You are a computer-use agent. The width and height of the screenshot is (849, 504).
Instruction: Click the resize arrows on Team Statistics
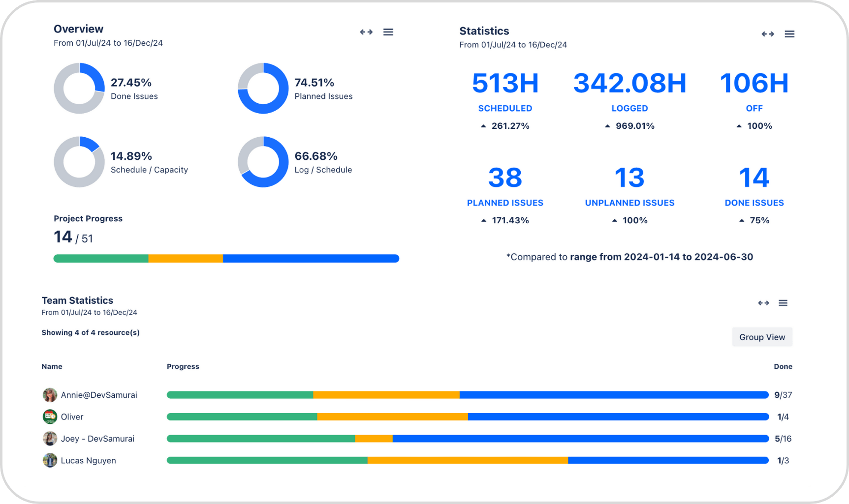pos(763,303)
